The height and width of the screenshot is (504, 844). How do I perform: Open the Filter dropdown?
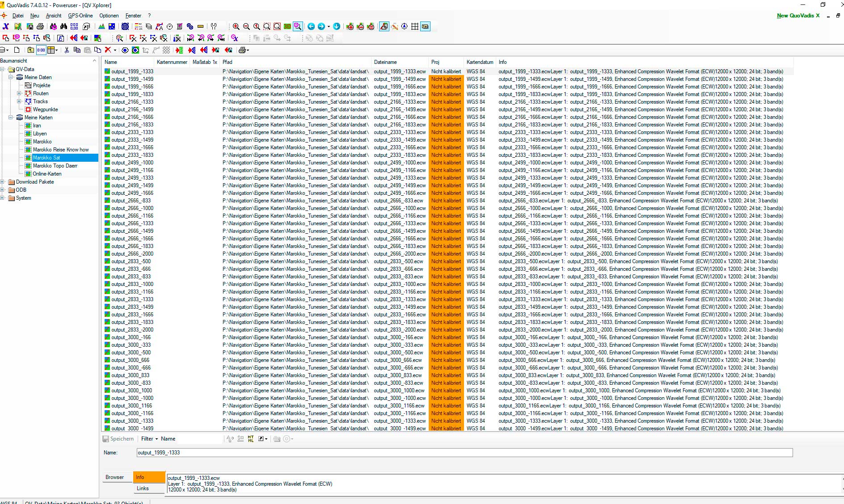(x=149, y=439)
